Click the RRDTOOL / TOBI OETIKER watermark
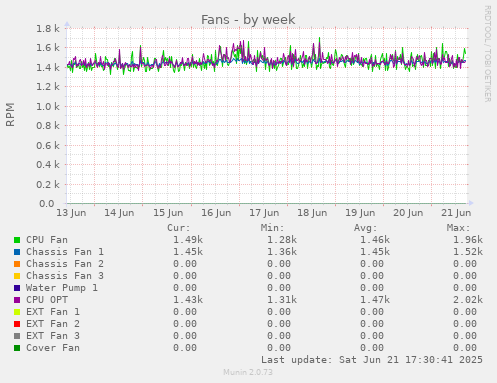This screenshot has width=497, height=383. click(x=487, y=54)
